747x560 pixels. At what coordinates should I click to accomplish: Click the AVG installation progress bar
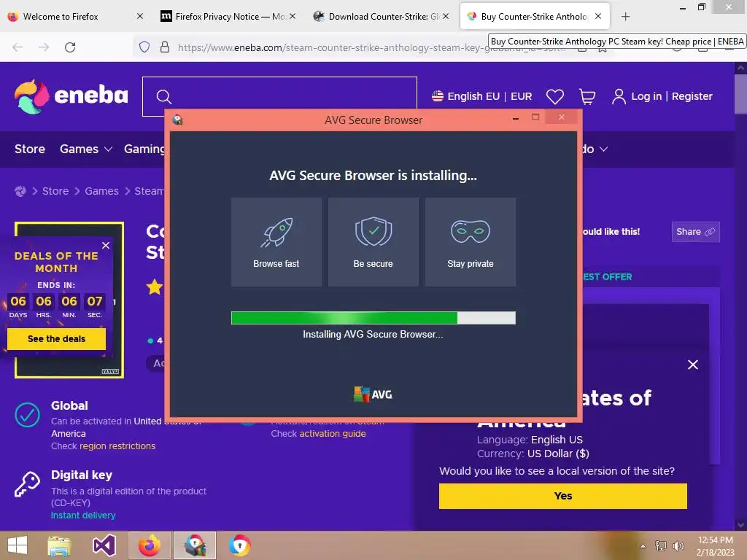point(373,318)
